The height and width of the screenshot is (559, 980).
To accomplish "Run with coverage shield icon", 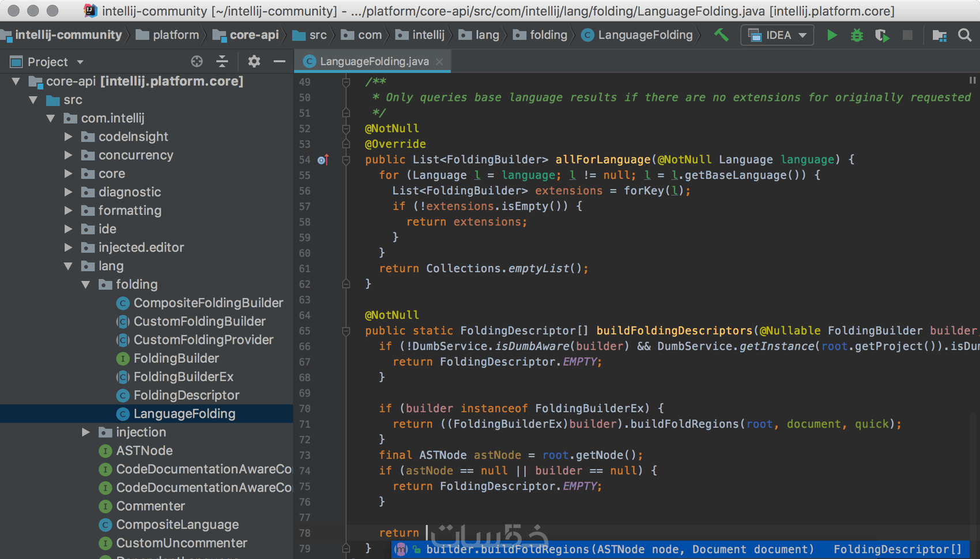I will click(881, 35).
